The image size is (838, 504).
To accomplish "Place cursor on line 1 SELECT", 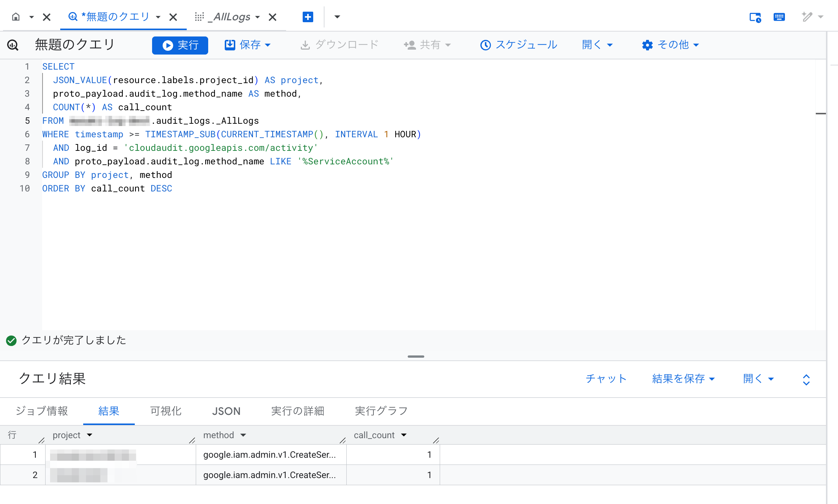I will pyautogui.click(x=58, y=67).
